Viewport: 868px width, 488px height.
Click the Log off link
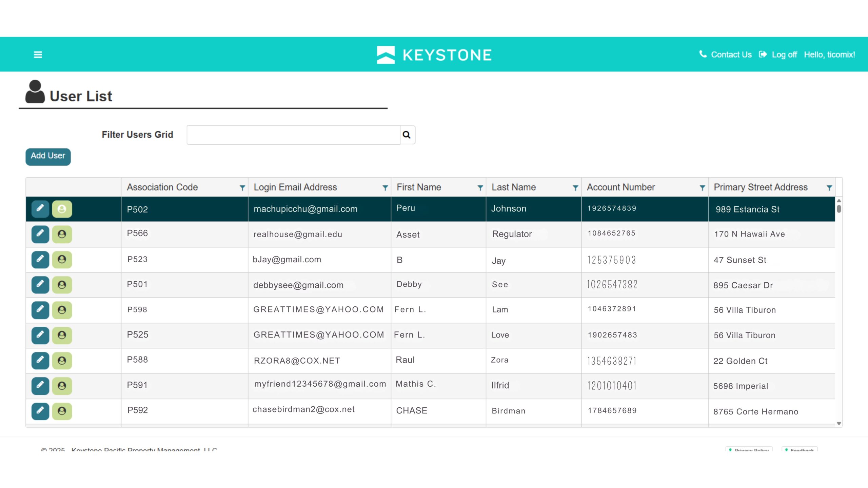point(784,55)
